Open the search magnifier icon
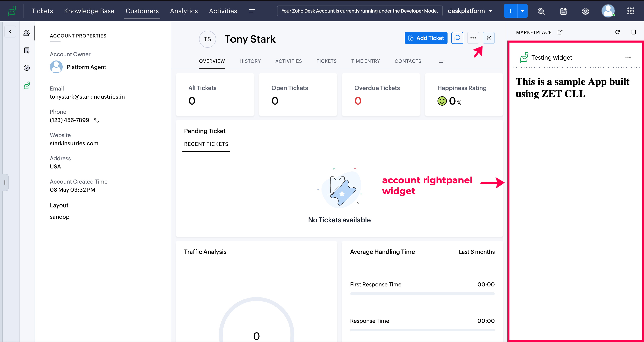The height and width of the screenshot is (342, 644). tap(541, 11)
